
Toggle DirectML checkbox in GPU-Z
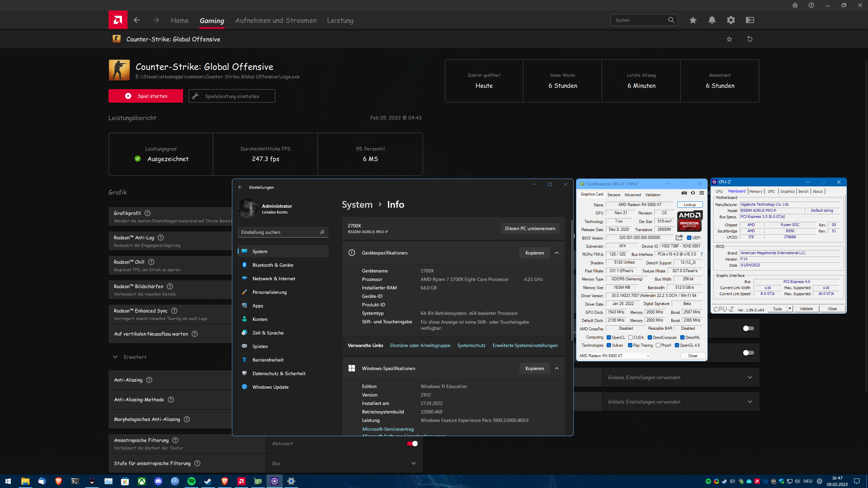point(682,338)
